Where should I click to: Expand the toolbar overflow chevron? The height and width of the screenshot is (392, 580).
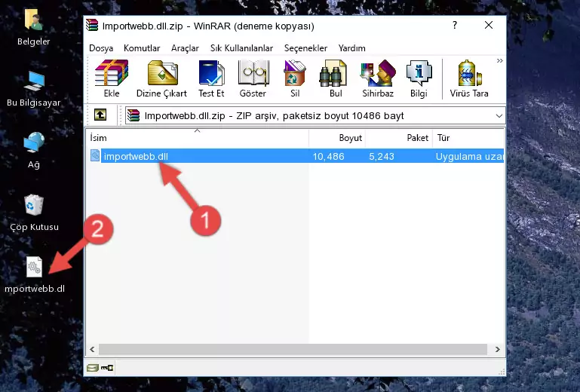500,60
